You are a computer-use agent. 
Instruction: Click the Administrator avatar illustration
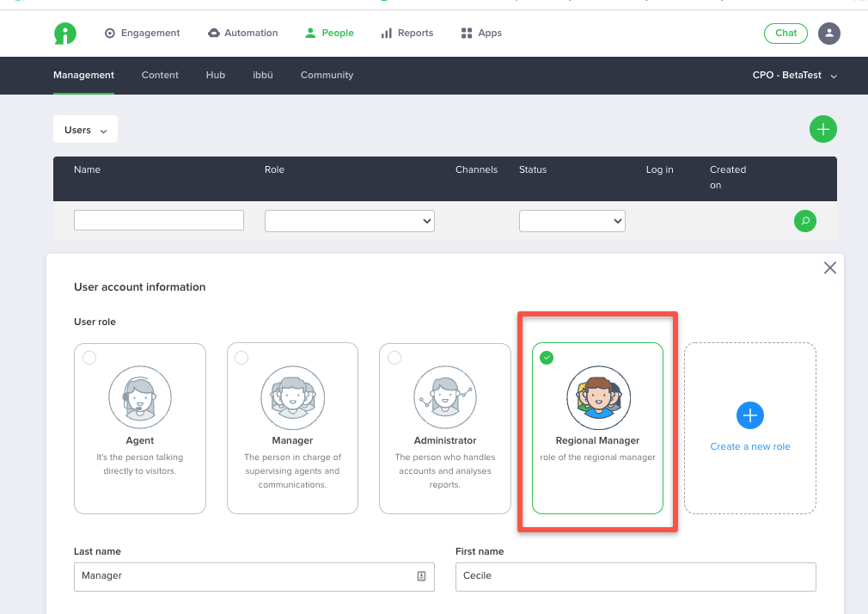click(445, 397)
